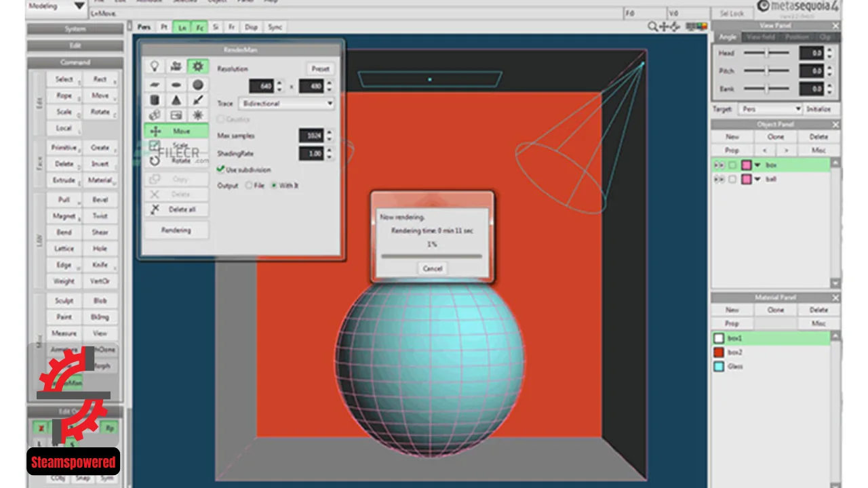Expand the System panel header

click(x=75, y=29)
